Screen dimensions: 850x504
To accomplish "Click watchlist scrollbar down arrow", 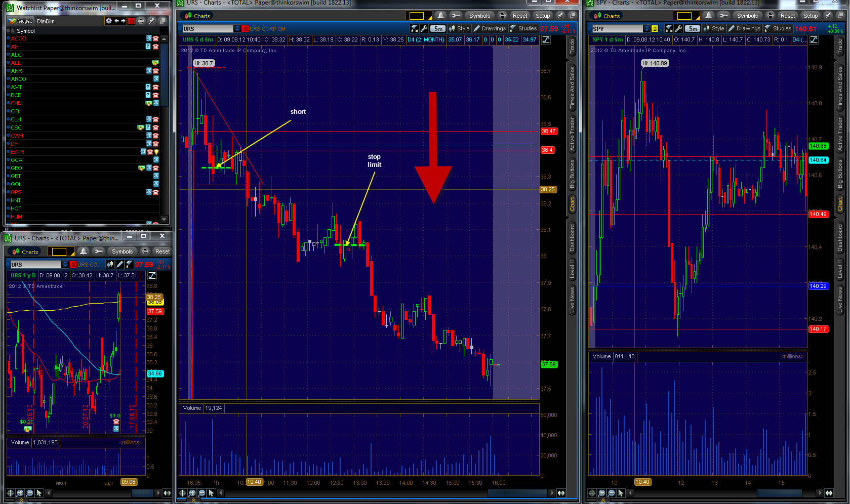I will [164, 219].
